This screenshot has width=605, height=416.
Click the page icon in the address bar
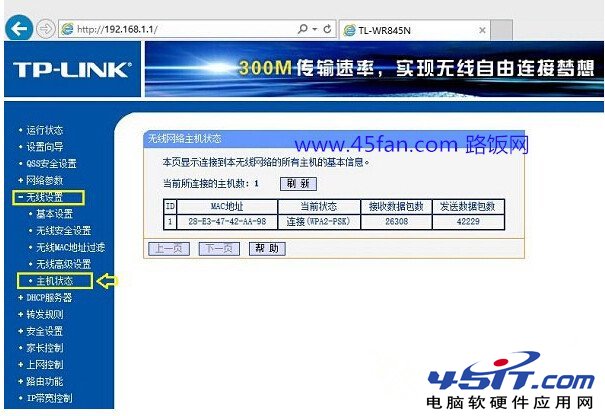click(x=68, y=30)
